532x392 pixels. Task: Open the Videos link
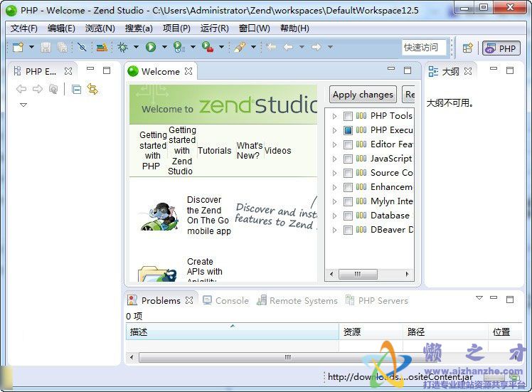point(277,150)
